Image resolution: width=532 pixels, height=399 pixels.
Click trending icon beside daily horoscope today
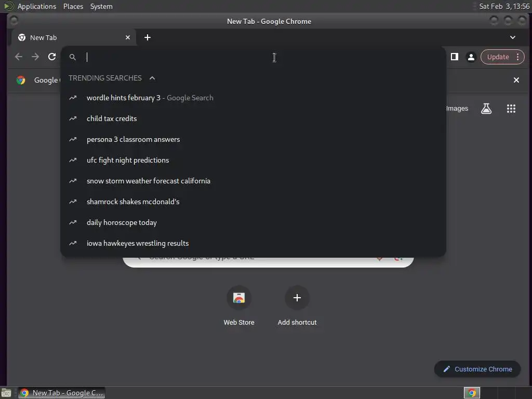pos(73,222)
